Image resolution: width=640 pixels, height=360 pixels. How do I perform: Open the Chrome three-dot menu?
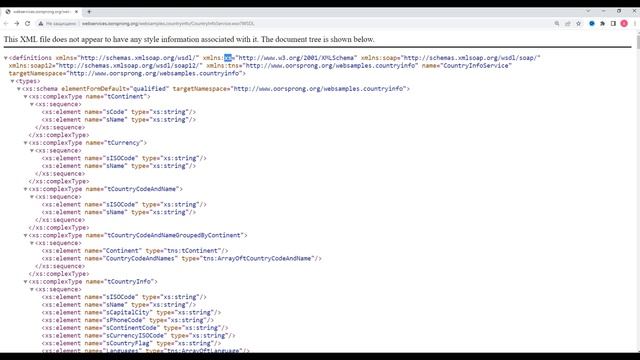pyautogui.click(x=635, y=24)
